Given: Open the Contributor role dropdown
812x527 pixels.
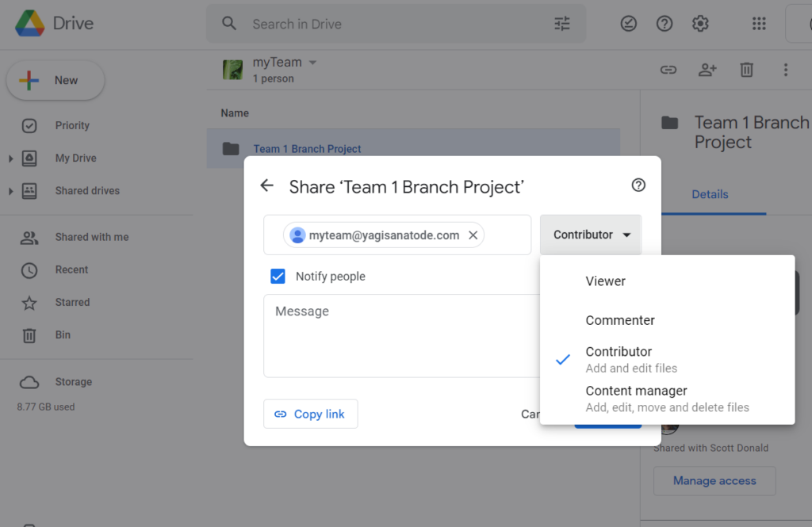Looking at the screenshot, I should [x=590, y=235].
